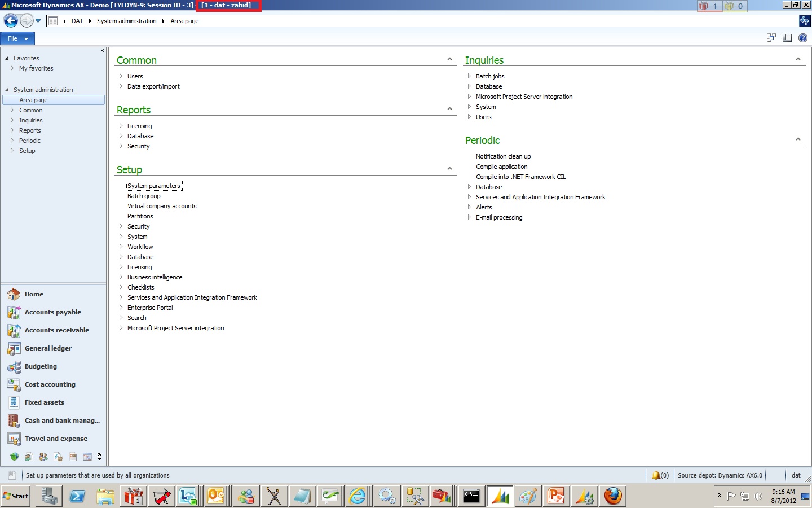
Task: Open Dynamics AX icon in Windows taskbar
Action: click(x=500, y=496)
